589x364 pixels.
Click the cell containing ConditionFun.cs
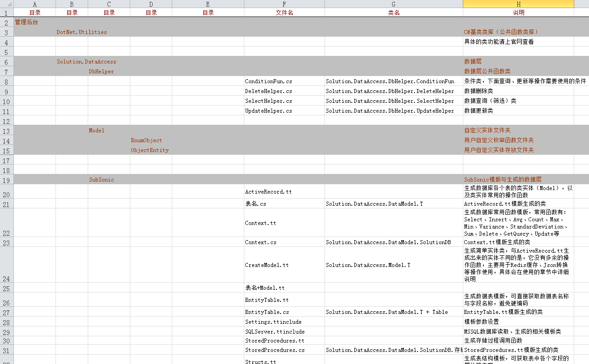pyautogui.click(x=269, y=81)
